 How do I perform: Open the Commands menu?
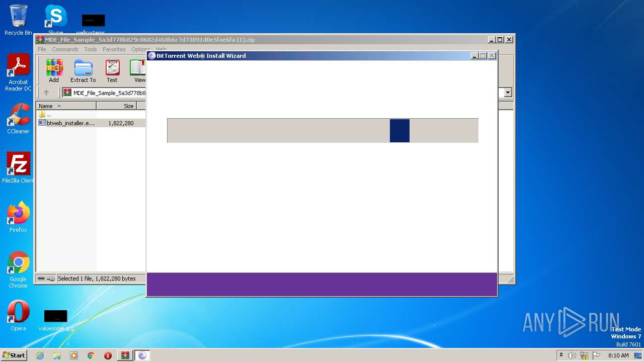click(65, 49)
